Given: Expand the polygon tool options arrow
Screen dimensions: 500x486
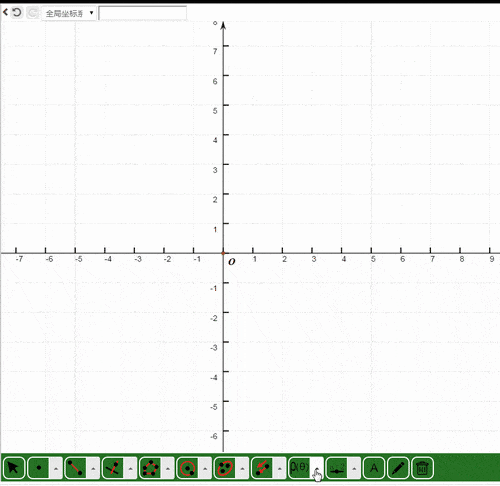Looking at the screenshot, I should [168, 468].
